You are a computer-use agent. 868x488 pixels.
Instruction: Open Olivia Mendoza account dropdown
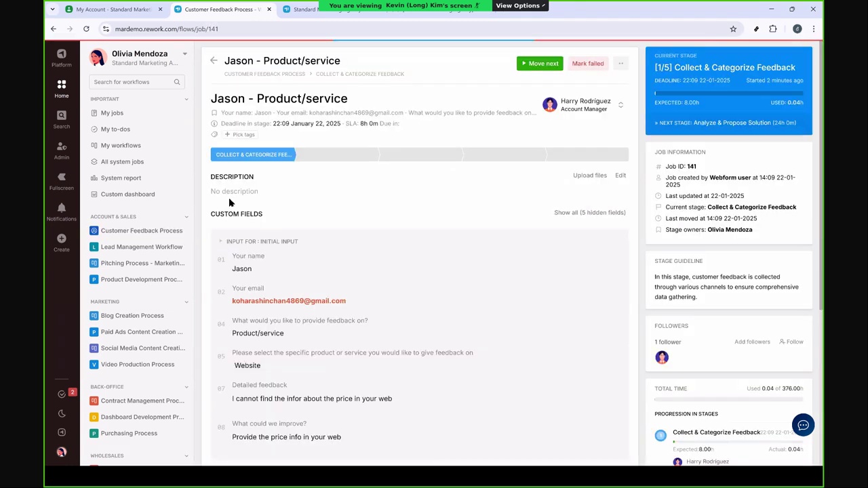[184, 54]
